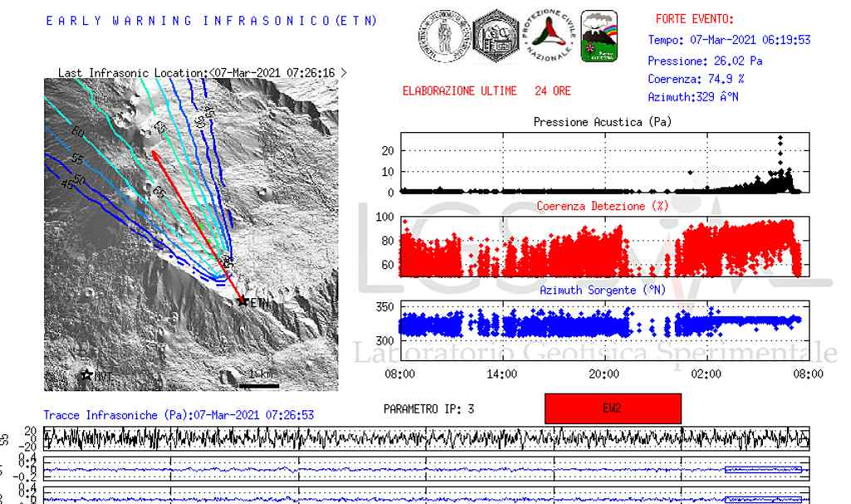Click the 1 km scale bar

tap(258, 384)
